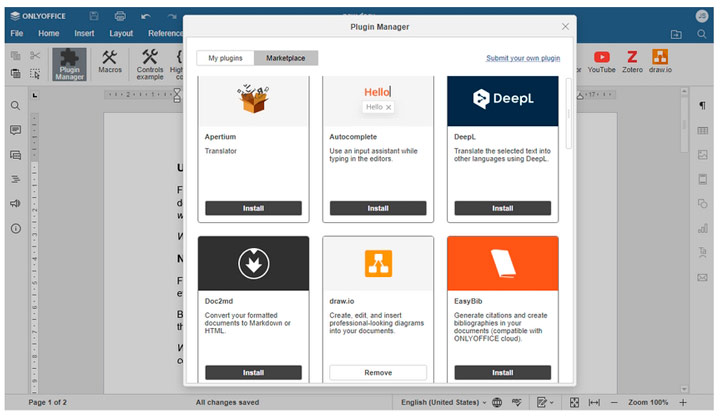Open Text Art settings in right sidebar

point(702,253)
